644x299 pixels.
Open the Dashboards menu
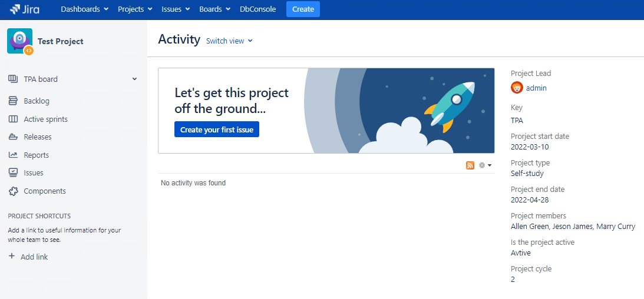pos(85,9)
